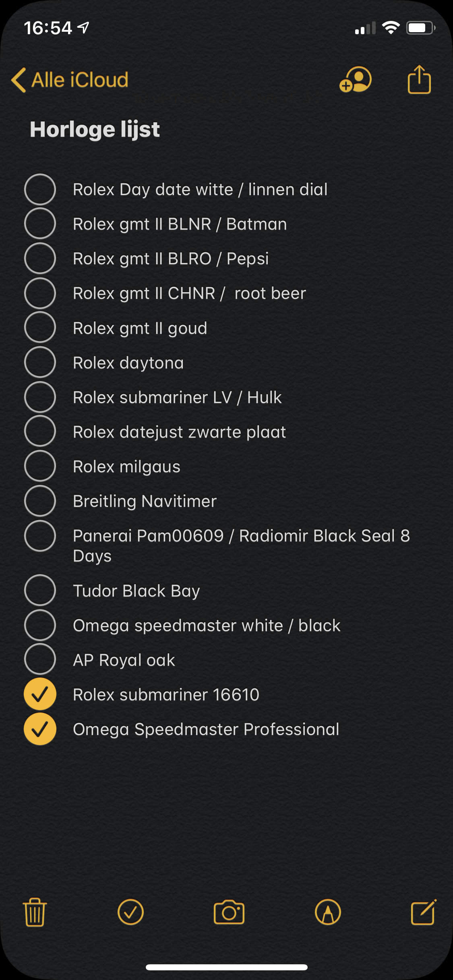The width and height of the screenshot is (453, 980).
Task: Uncheck Rolex submariner 16610 checkbox
Action: click(x=40, y=694)
